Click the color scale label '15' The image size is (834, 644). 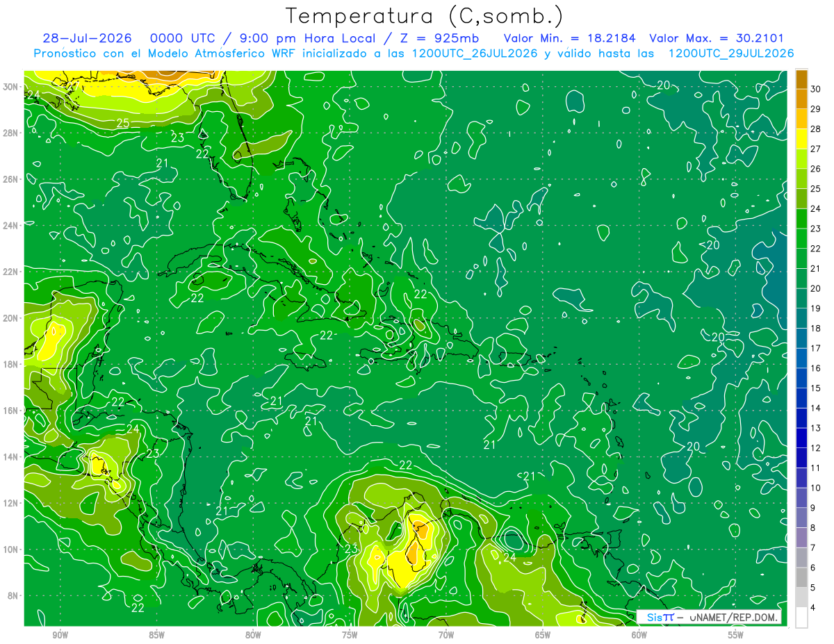(815, 388)
